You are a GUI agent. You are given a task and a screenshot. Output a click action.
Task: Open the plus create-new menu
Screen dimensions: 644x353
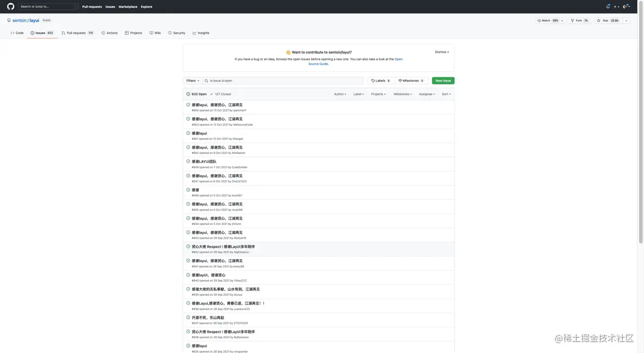click(x=616, y=6)
